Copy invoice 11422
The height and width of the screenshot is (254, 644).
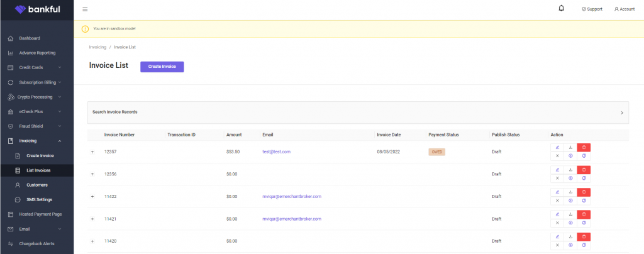pos(584,201)
